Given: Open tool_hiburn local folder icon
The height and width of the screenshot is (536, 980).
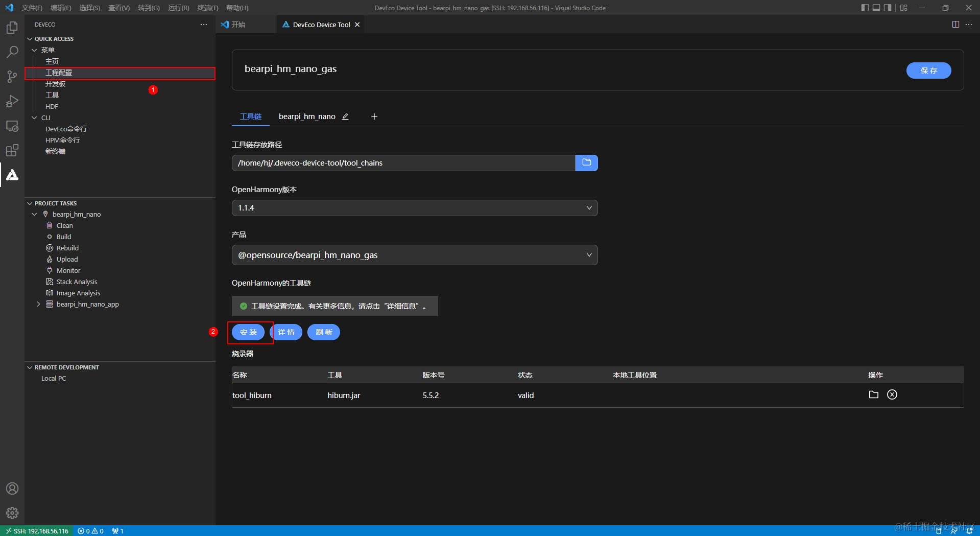Looking at the screenshot, I should click(873, 394).
